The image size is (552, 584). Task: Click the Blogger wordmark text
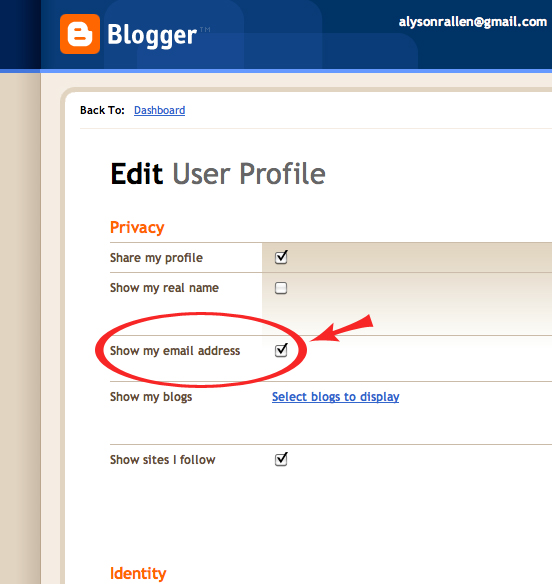(x=152, y=35)
